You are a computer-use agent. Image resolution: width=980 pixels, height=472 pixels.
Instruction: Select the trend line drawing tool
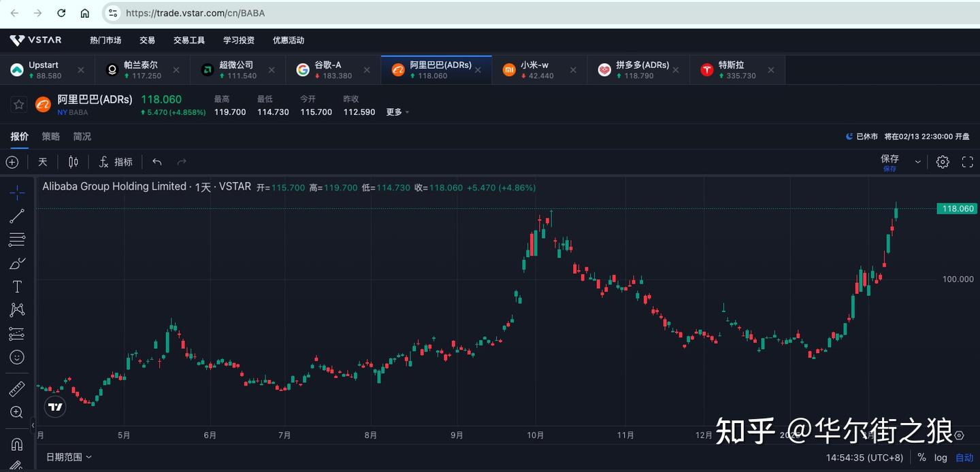[17, 216]
